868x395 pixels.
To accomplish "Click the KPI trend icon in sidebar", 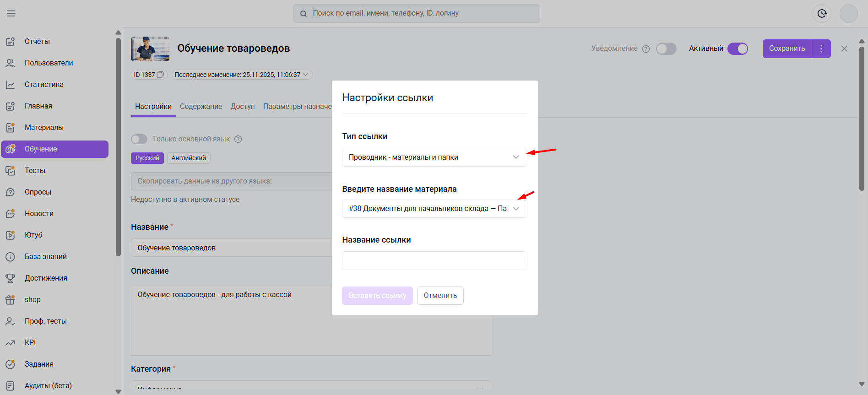I will pyautogui.click(x=10, y=343).
